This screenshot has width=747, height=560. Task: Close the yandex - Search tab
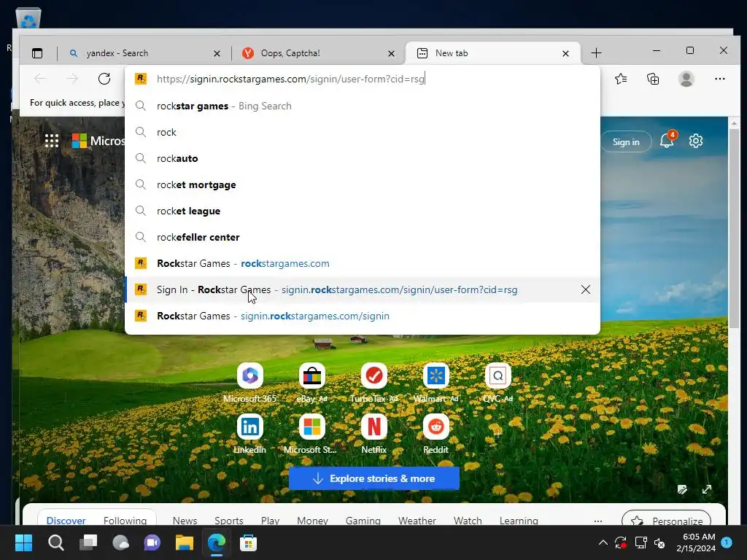pos(217,54)
